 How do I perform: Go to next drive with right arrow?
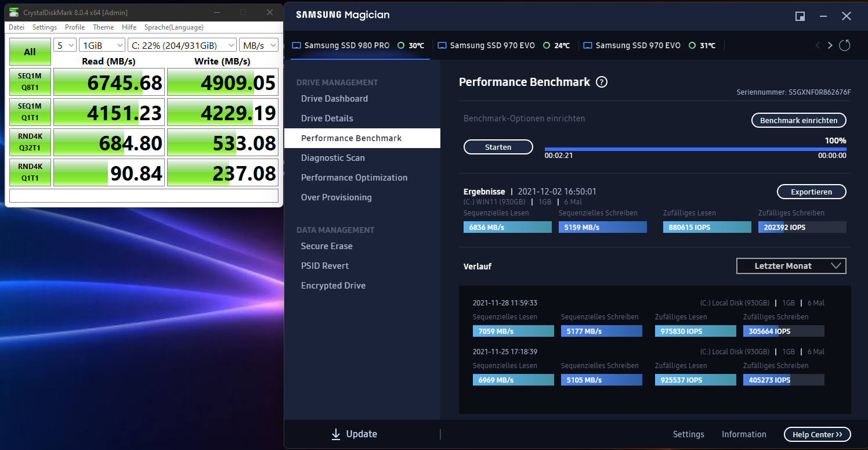[x=830, y=45]
